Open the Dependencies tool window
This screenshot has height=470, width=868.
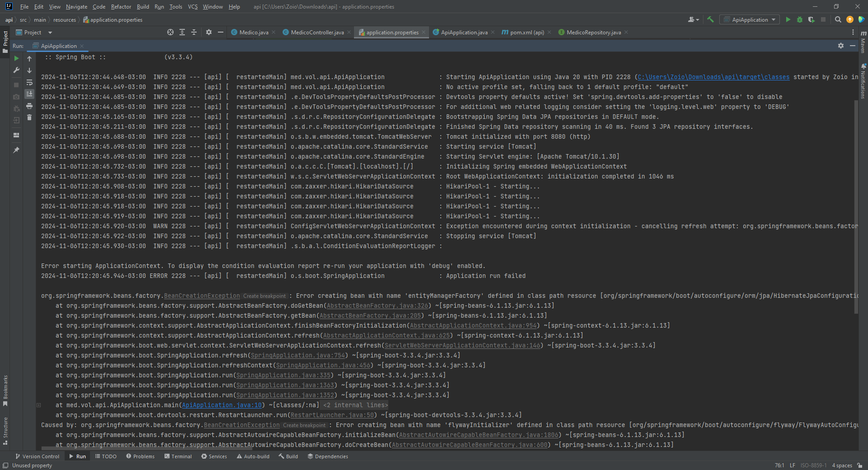point(328,456)
